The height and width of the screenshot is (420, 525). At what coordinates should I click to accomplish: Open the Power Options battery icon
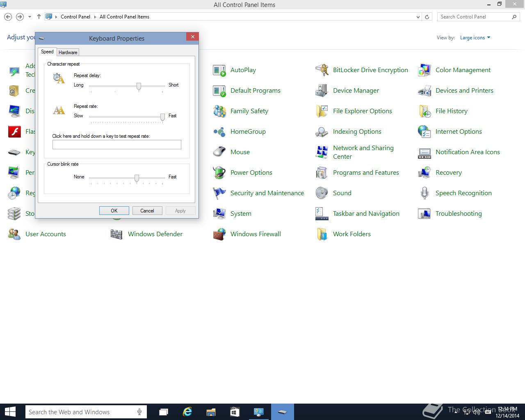pos(219,173)
